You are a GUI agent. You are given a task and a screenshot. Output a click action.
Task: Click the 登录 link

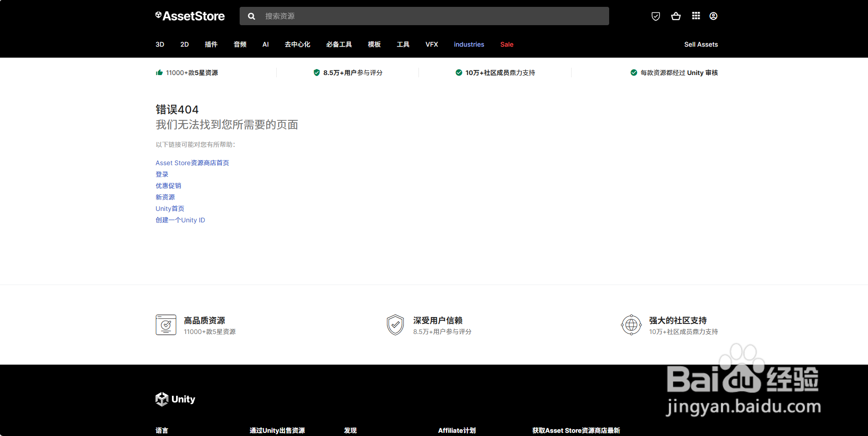[x=161, y=174]
